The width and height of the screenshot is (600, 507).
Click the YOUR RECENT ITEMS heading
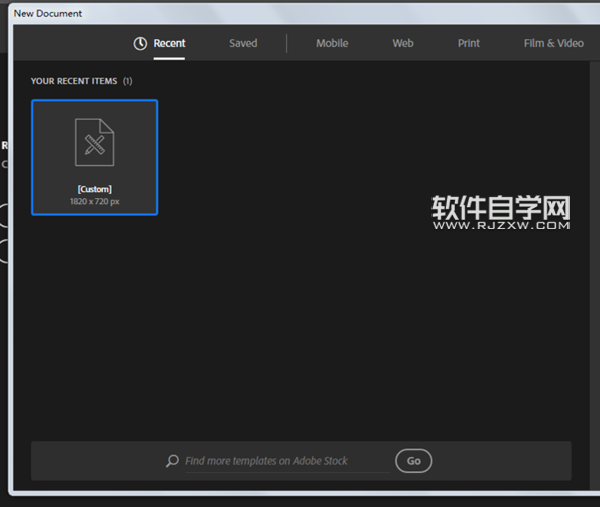coord(74,81)
